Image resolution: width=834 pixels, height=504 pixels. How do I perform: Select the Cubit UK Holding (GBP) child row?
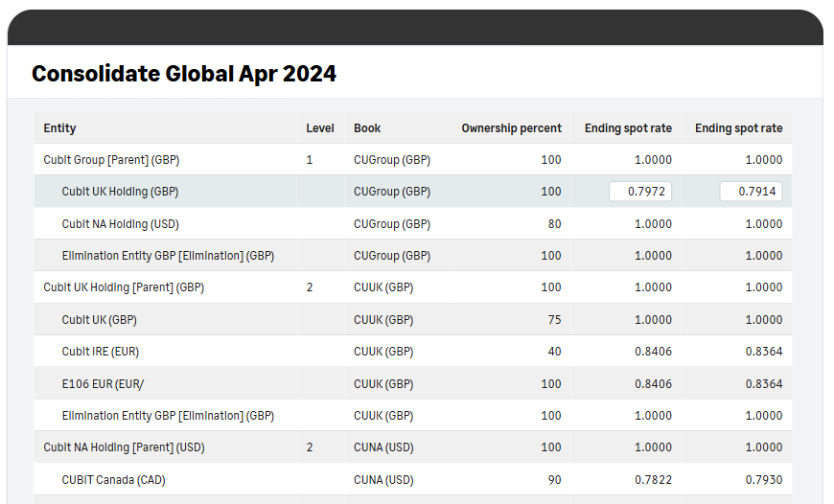[413, 192]
